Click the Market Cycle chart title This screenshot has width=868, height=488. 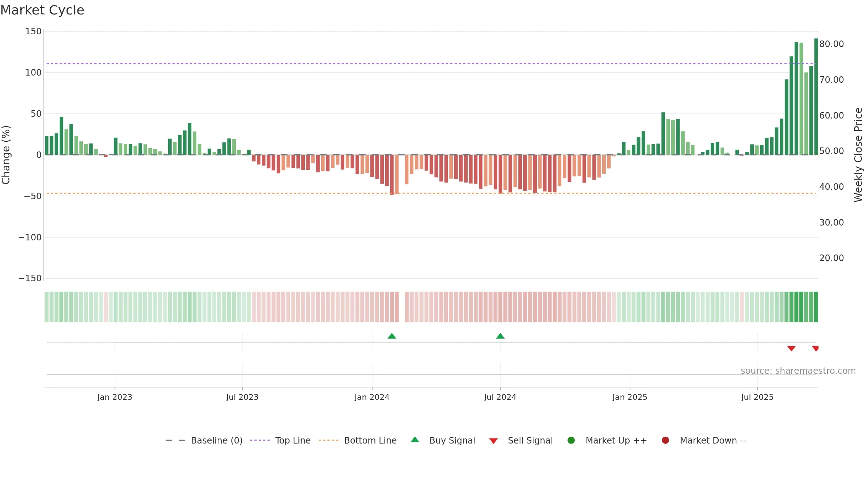tap(42, 10)
